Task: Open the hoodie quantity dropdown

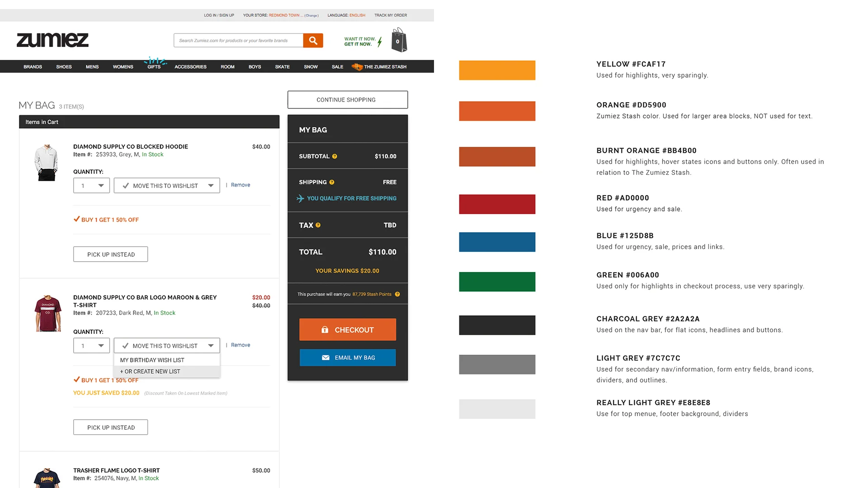Action: [x=92, y=186]
